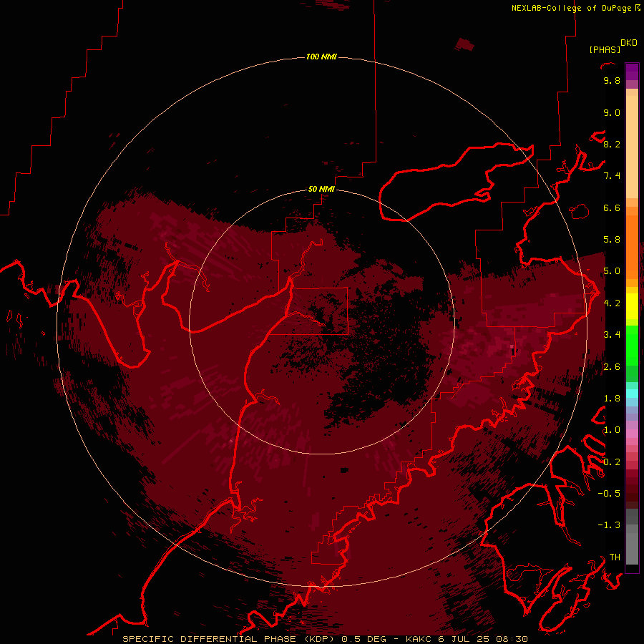Viewport: 644px width, 644px height.
Task: Click the 4.2 value on the color scale
Action: (x=612, y=303)
